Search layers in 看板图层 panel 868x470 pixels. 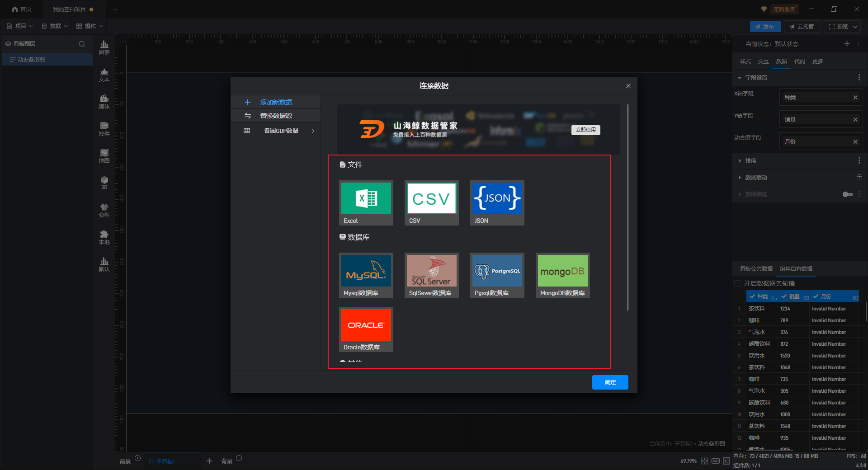point(82,44)
